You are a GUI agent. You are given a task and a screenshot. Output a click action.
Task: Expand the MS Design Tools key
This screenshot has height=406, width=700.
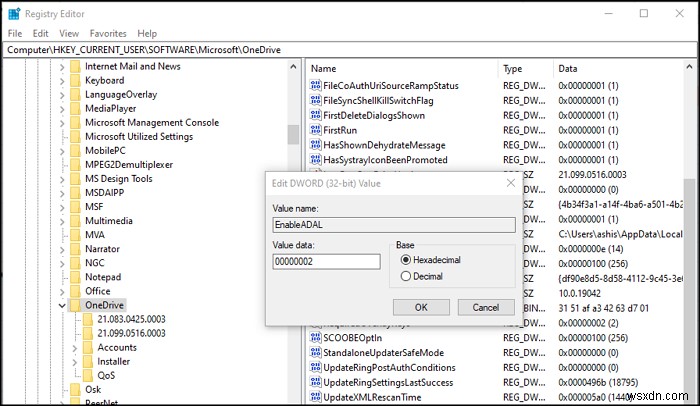click(x=62, y=179)
